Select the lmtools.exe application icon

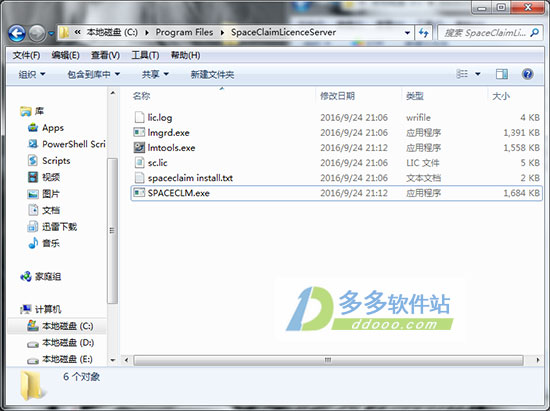point(139,148)
